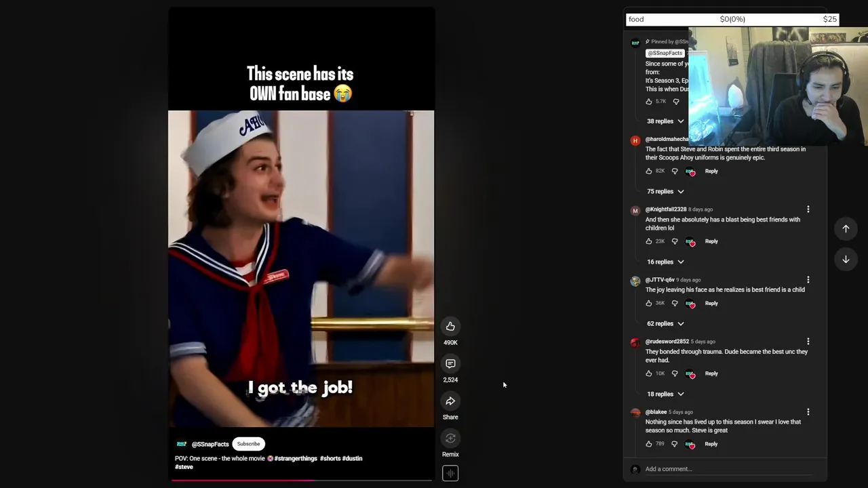Screen dimensions: 868x488
Task: Expand 62 replies under @JTTV-q6v's comment
Action: pos(665,324)
